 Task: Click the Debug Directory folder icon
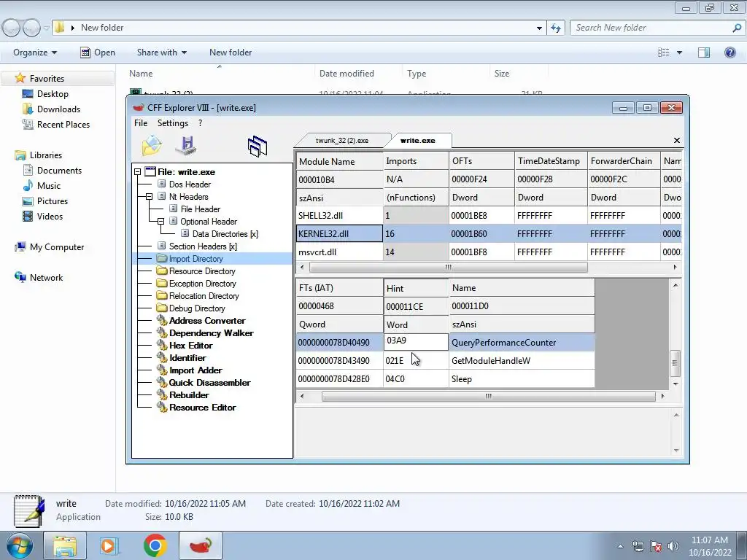click(x=162, y=308)
